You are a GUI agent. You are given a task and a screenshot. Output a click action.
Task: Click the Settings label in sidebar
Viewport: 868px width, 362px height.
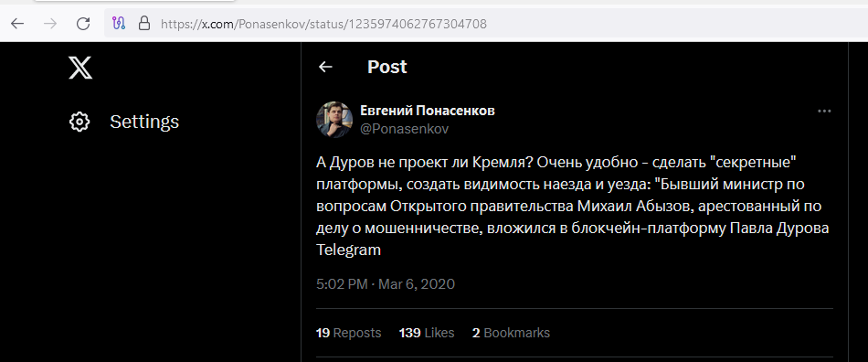coord(144,122)
